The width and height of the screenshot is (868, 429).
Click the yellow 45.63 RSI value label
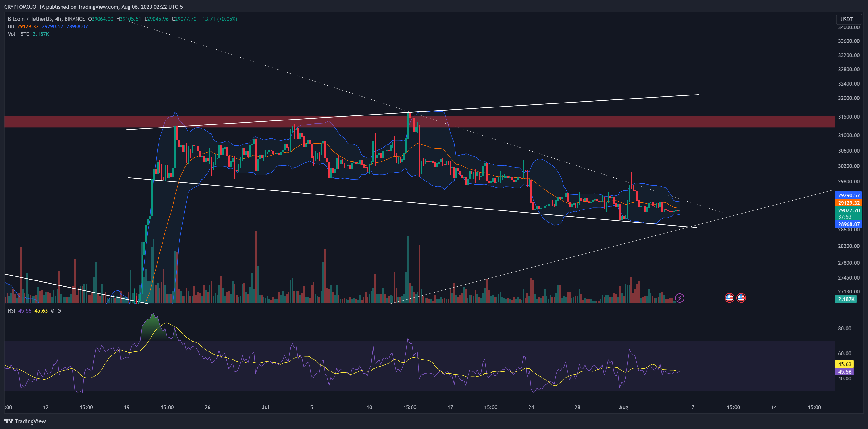pyautogui.click(x=844, y=364)
